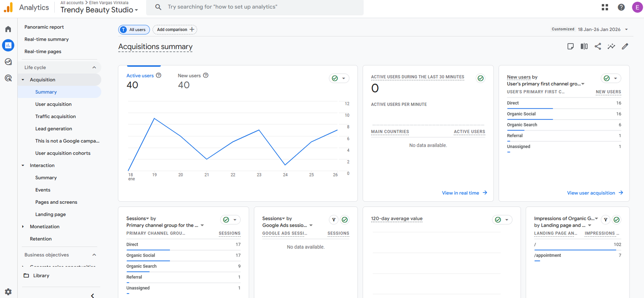Click the filter icon on Google Ads sessions card
The width and height of the screenshot is (644, 298).
[334, 219]
